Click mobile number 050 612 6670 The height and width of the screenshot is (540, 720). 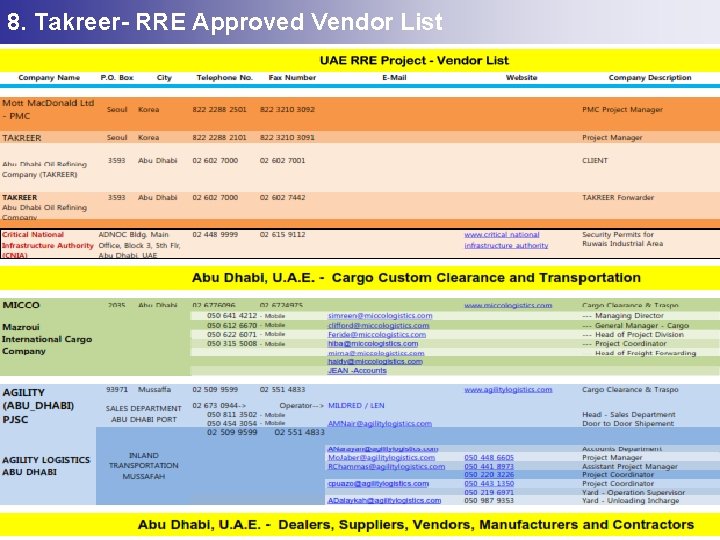click(232, 326)
